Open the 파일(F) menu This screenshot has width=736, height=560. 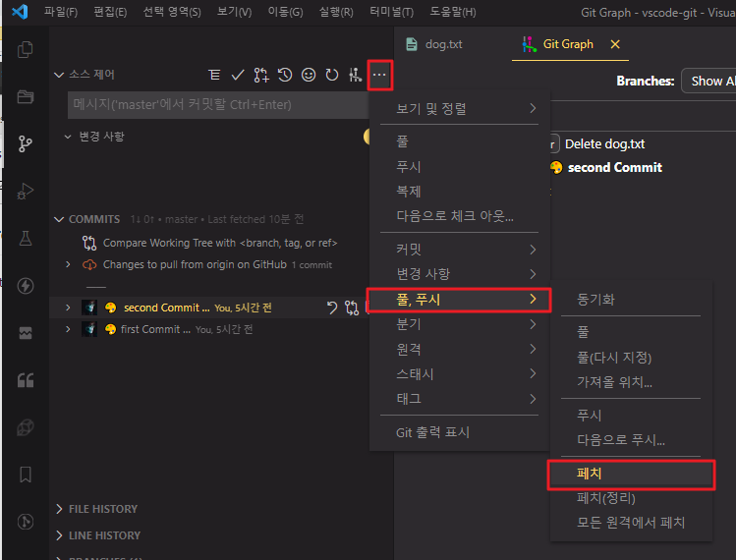[61, 12]
